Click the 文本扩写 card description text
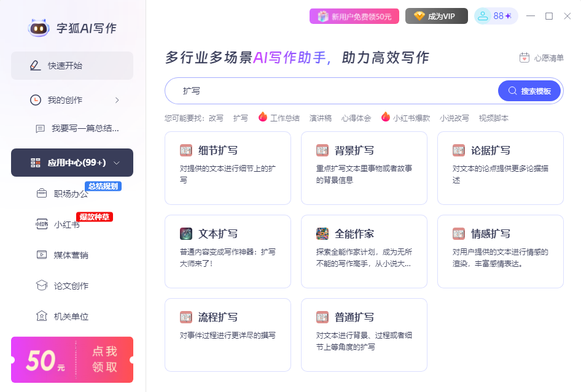The height and width of the screenshot is (392, 581). pos(227,258)
